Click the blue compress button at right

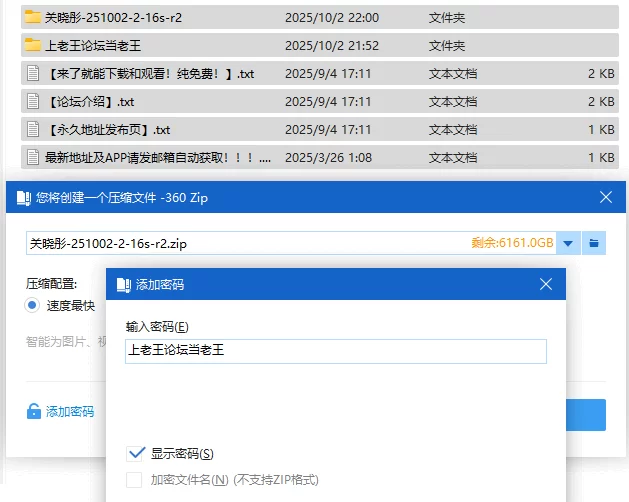point(586,414)
